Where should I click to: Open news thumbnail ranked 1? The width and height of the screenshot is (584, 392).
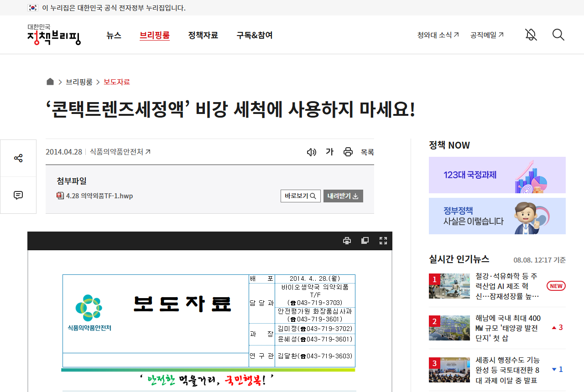(x=449, y=286)
